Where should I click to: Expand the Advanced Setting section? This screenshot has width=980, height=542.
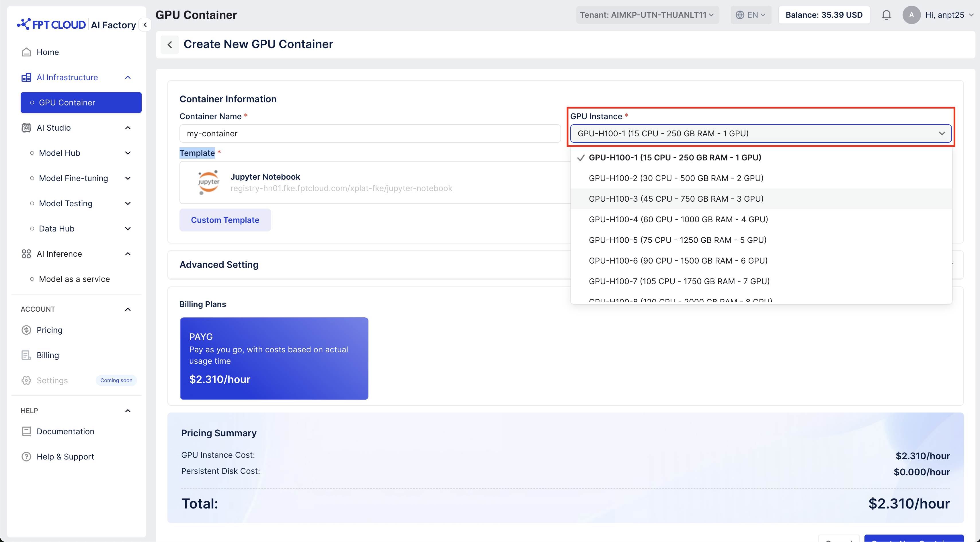coord(219,264)
